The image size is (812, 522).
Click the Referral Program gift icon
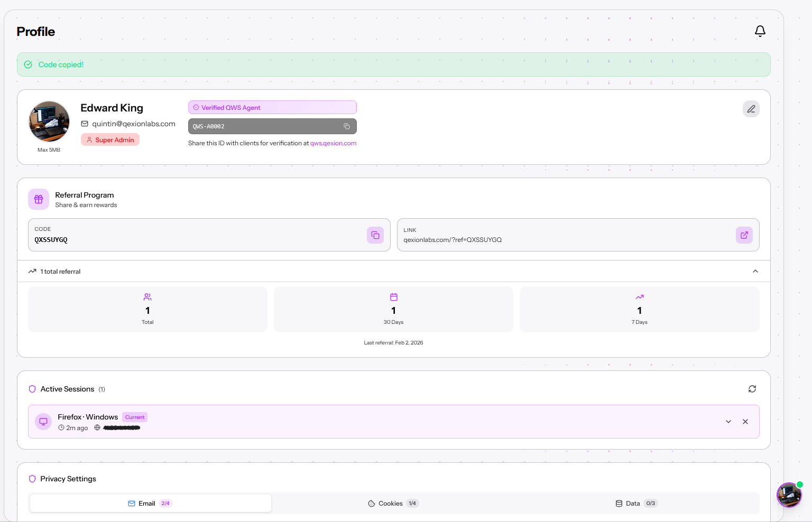pos(38,199)
